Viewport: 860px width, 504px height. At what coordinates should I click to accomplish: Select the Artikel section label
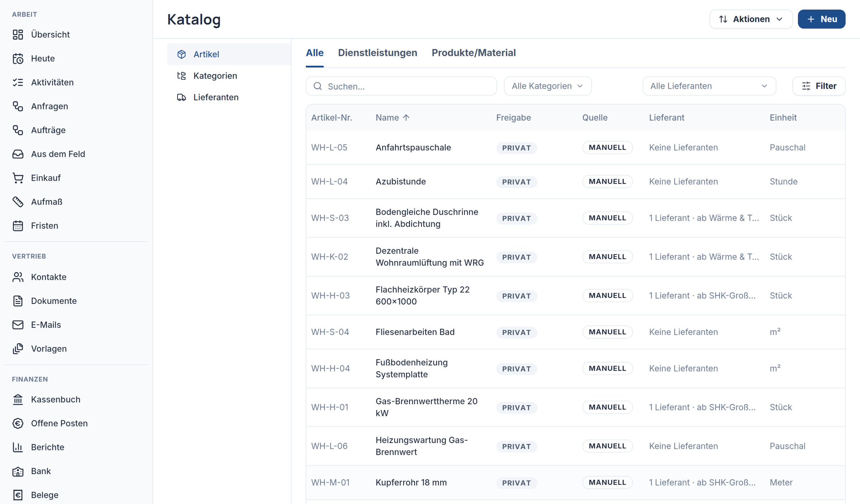pyautogui.click(x=206, y=54)
